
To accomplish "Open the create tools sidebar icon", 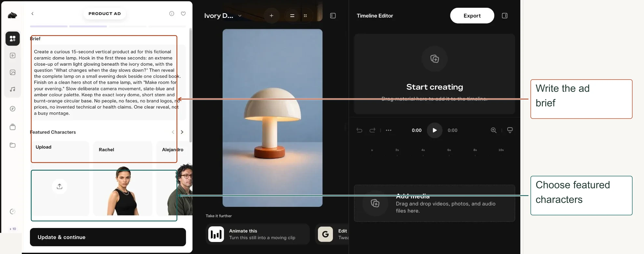I will tap(13, 39).
